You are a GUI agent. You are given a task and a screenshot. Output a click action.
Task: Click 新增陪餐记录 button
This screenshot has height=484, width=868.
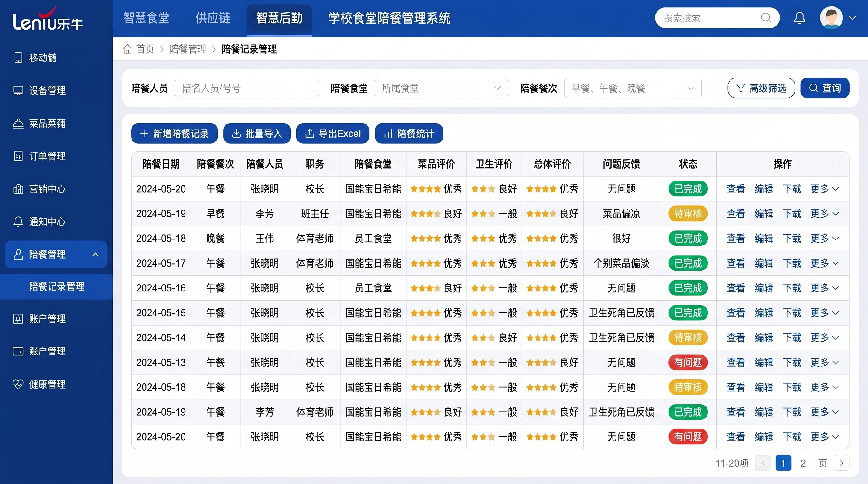[174, 134]
